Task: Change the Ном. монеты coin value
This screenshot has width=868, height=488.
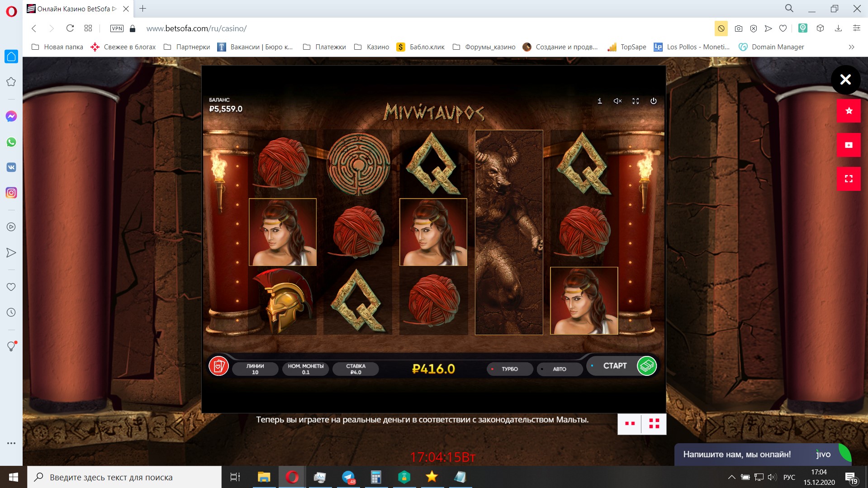Action: pyautogui.click(x=306, y=369)
